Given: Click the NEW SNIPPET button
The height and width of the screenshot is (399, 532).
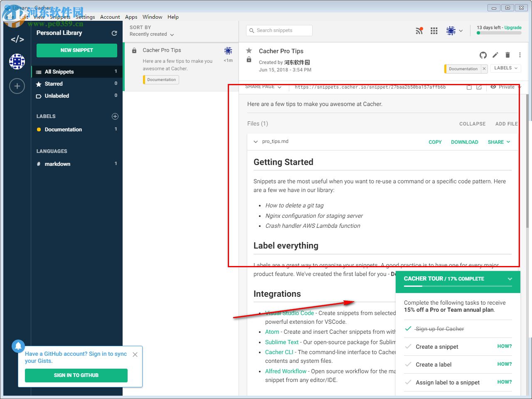Looking at the screenshot, I should [x=77, y=50].
